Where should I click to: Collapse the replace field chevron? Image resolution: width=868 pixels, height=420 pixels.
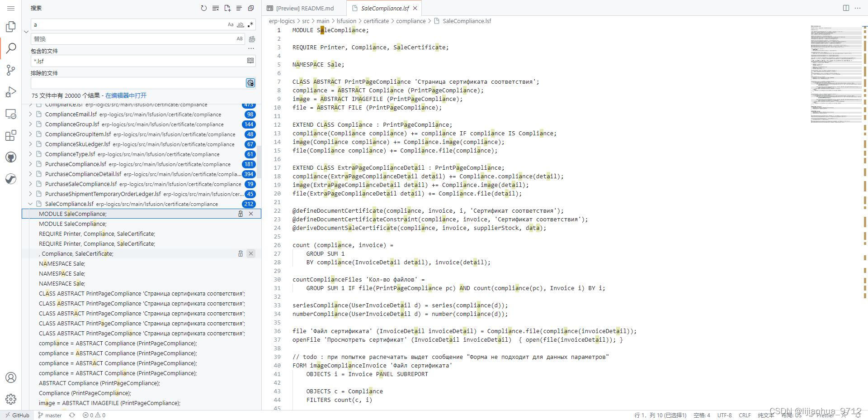click(x=26, y=32)
